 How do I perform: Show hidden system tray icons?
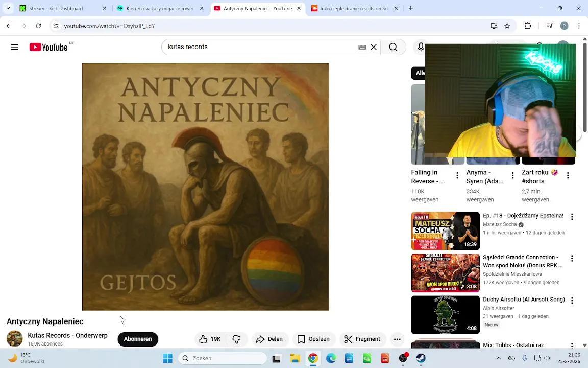(x=498, y=358)
